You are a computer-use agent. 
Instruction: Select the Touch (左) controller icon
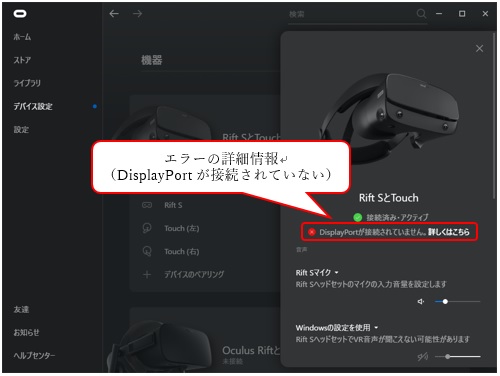(147, 228)
